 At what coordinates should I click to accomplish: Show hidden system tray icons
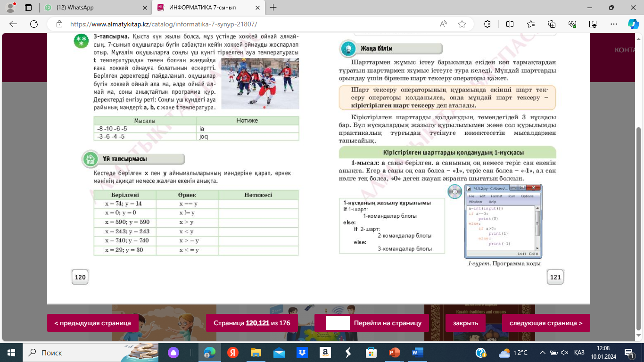coord(542,353)
